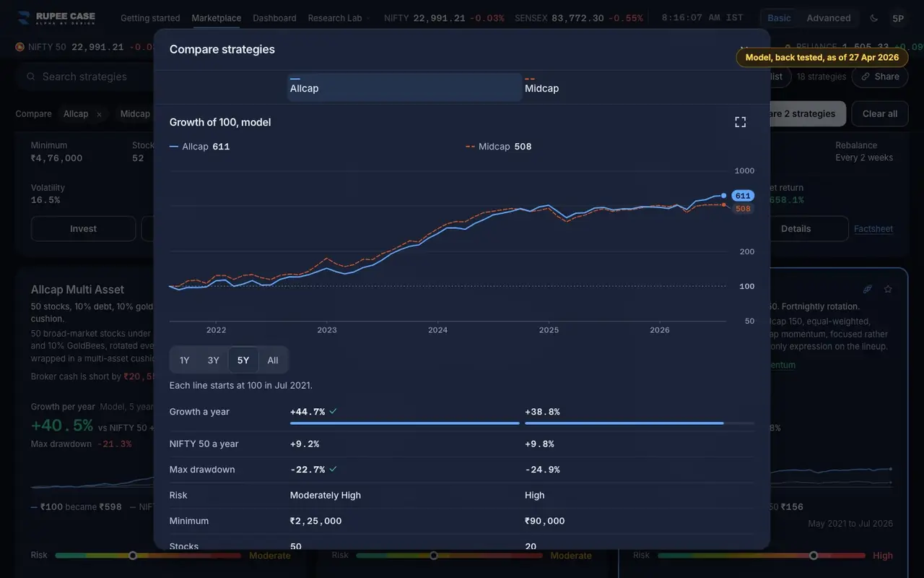Click the High risk slider handle
924x578 pixels.
[x=814, y=556]
